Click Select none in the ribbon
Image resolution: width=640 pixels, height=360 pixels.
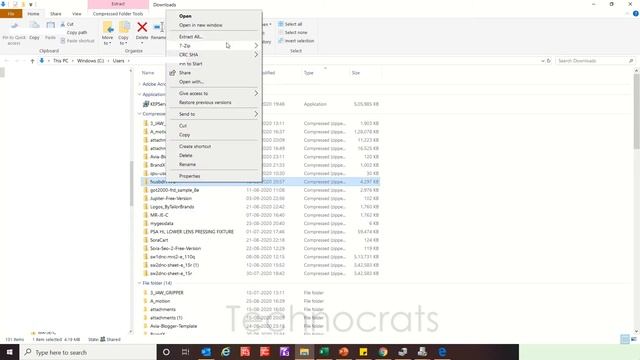(x=293, y=32)
